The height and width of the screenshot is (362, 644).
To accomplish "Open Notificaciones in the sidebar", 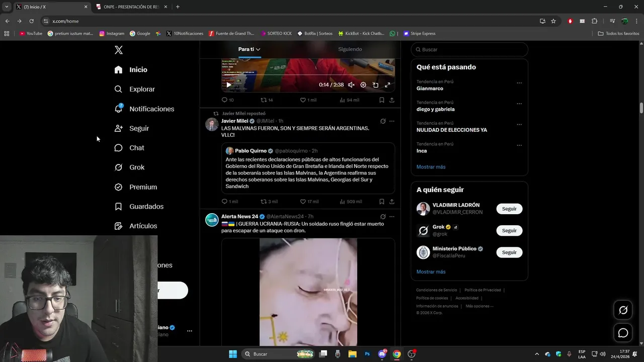I will coord(144,109).
